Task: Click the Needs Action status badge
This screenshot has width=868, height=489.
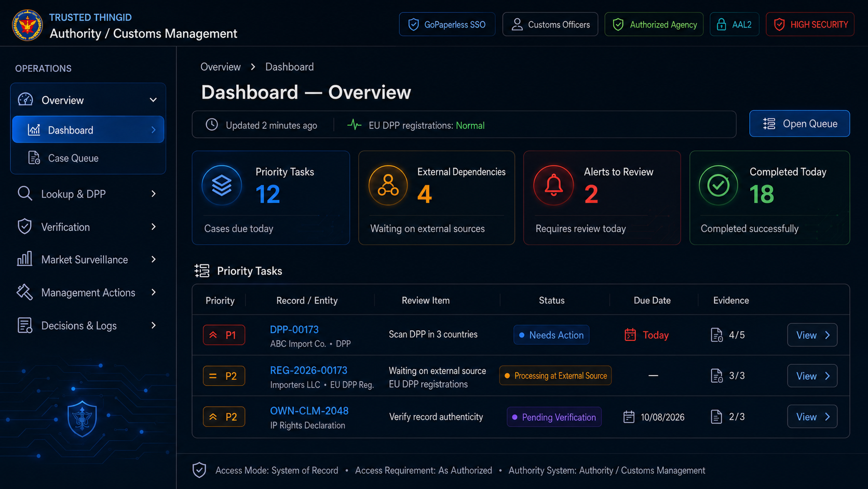Action: pos(551,335)
